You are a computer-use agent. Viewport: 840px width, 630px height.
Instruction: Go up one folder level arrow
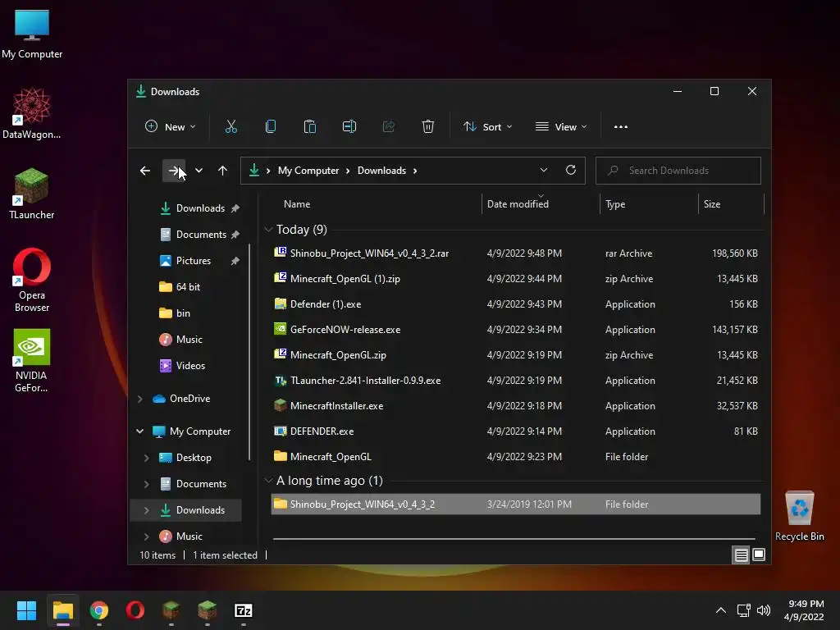pos(222,171)
